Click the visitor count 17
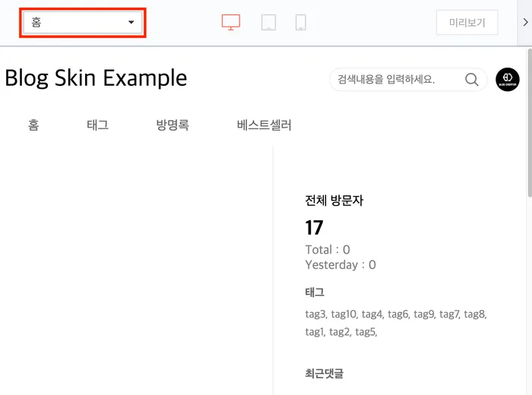 point(314,228)
